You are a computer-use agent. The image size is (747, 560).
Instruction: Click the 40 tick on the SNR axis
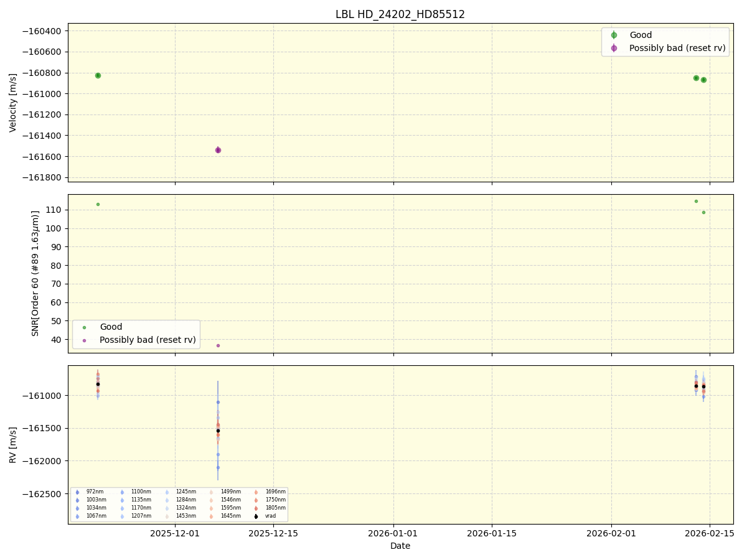coord(57,340)
